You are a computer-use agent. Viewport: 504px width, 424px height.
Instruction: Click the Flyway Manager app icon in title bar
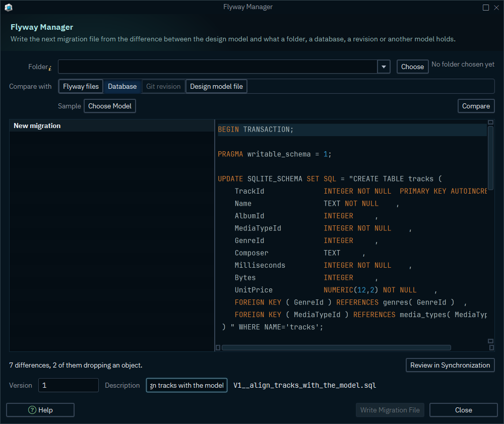pyautogui.click(x=9, y=7)
